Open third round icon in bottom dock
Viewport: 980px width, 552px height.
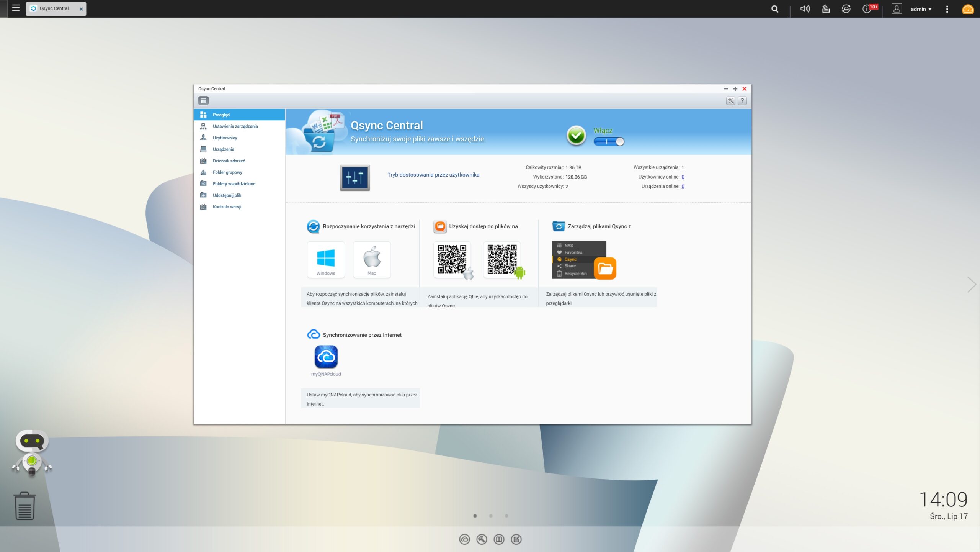click(x=498, y=539)
